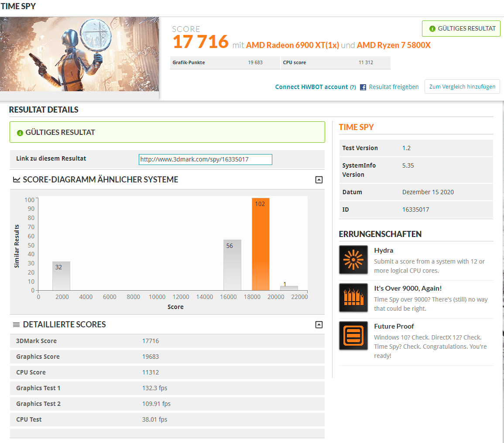Click the chart icon beside Score-Diagramm heading
The image size is (504, 443).
(x=17, y=179)
